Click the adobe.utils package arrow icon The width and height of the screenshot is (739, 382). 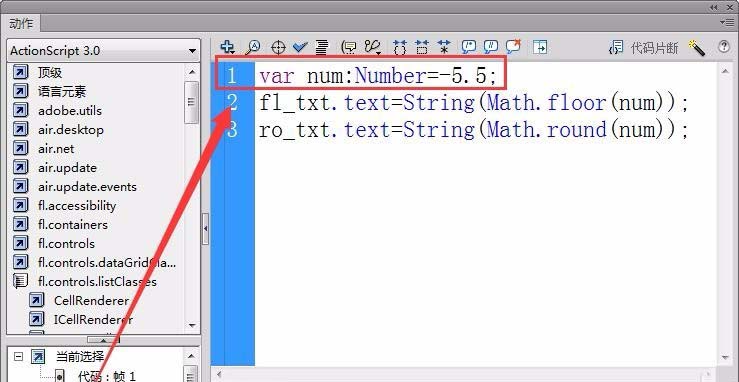click(x=20, y=111)
